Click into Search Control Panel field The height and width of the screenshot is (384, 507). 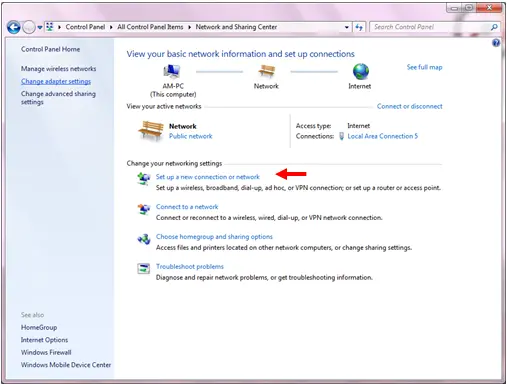(x=430, y=27)
